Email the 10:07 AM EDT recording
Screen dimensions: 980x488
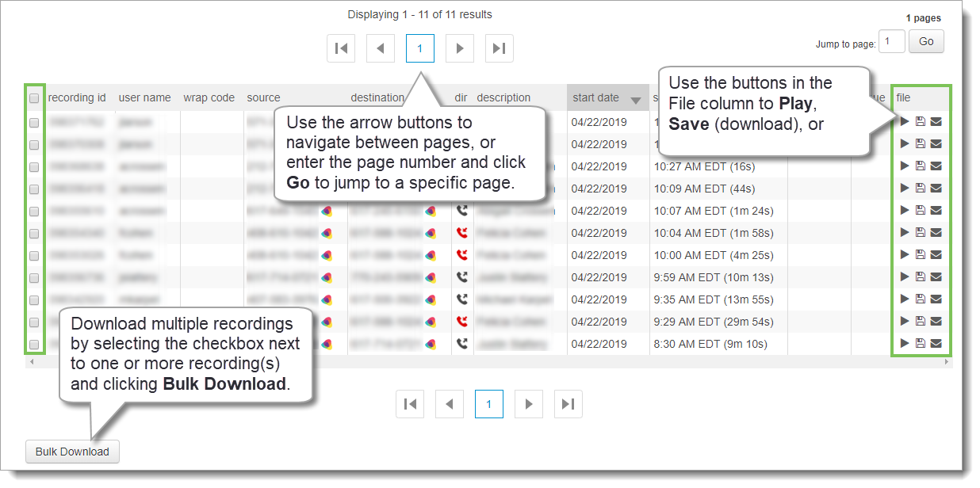click(936, 211)
